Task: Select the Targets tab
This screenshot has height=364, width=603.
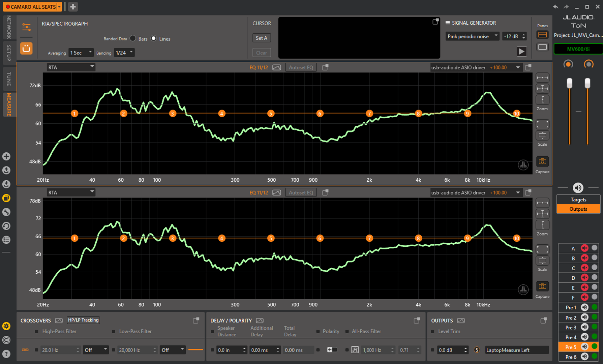Action: pos(578,200)
